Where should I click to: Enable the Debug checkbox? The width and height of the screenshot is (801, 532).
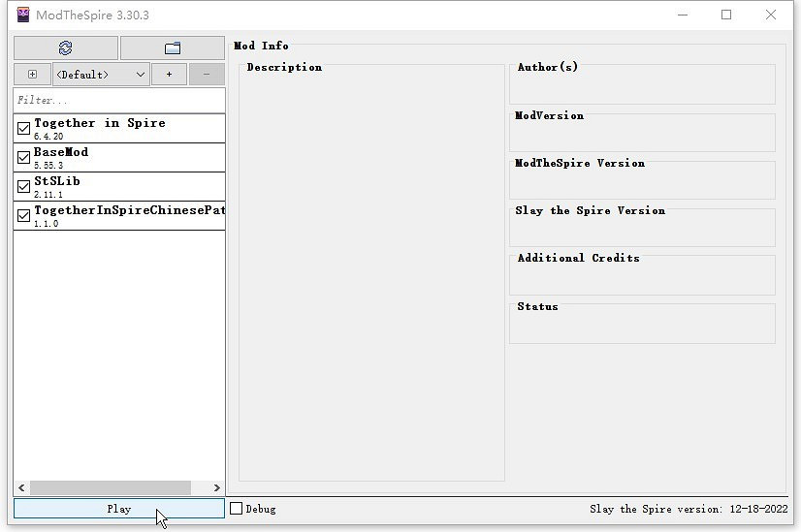pyautogui.click(x=236, y=508)
